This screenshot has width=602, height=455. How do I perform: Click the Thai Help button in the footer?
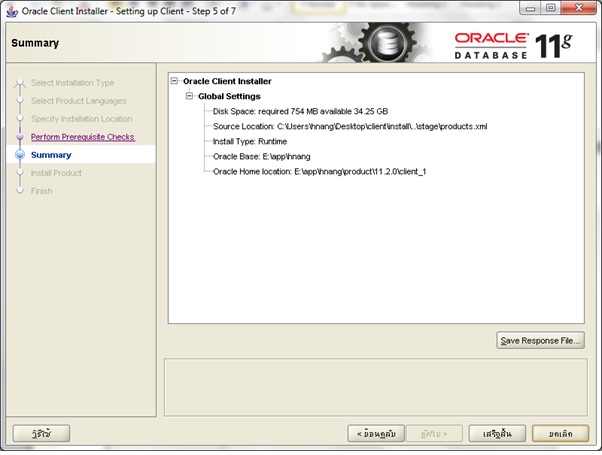[x=41, y=433]
